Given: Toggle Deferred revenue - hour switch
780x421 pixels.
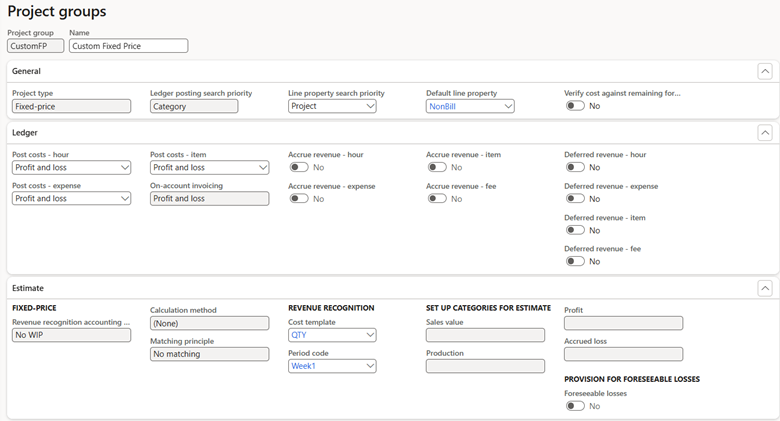Looking at the screenshot, I should tap(575, 167).
